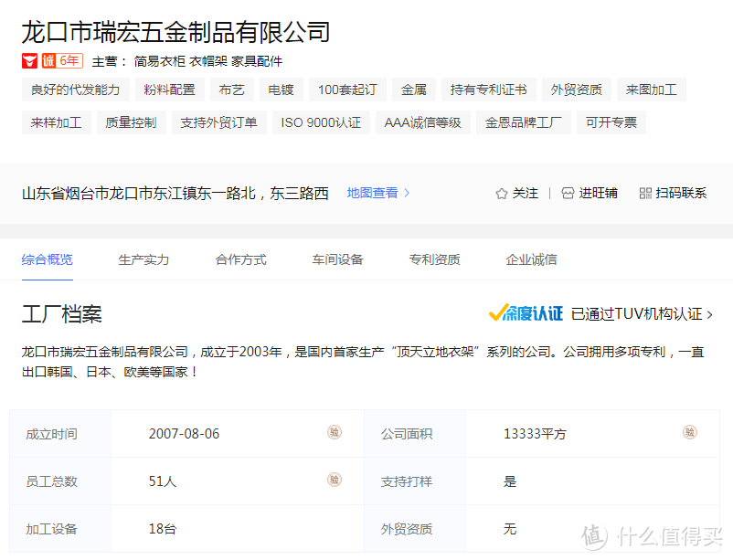Select the 综合概览 tab
This screenshot has height=560, width=733.
tap(47, 259)
